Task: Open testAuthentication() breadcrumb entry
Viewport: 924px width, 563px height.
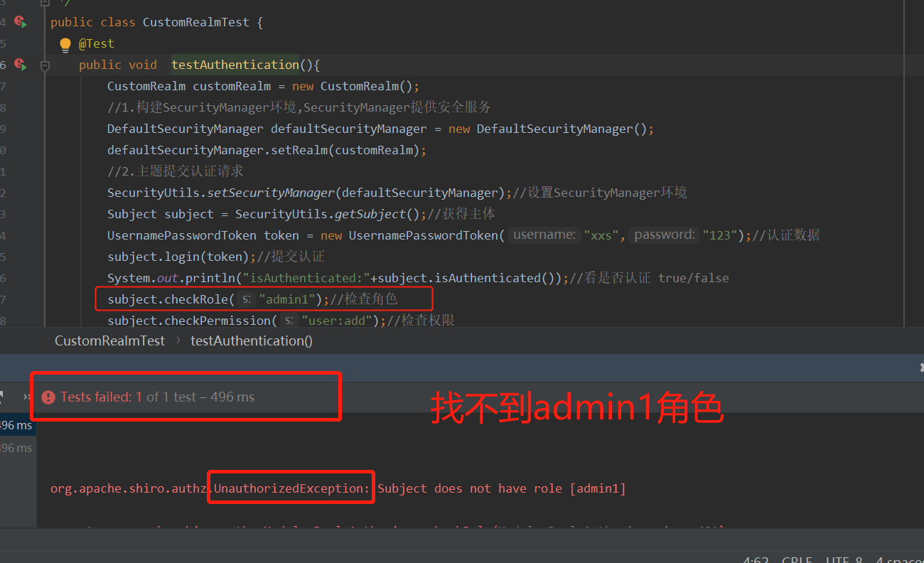Action: (x=251, y=341)
